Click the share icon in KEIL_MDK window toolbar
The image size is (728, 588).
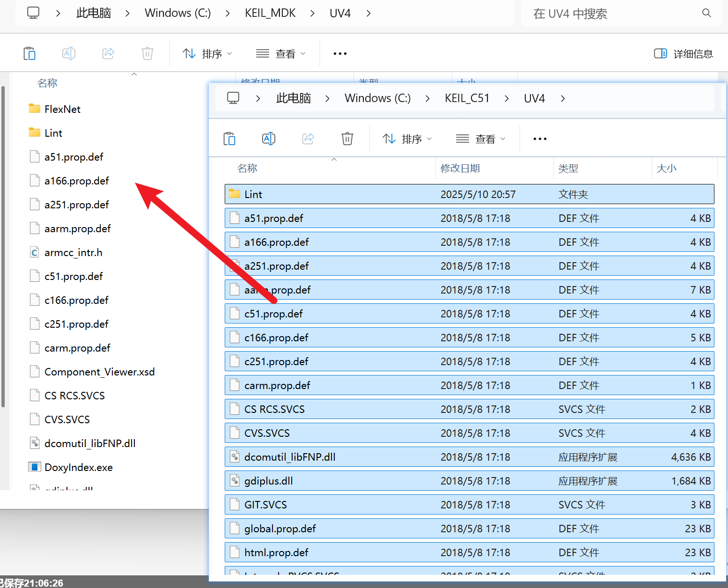coord(108,53)
